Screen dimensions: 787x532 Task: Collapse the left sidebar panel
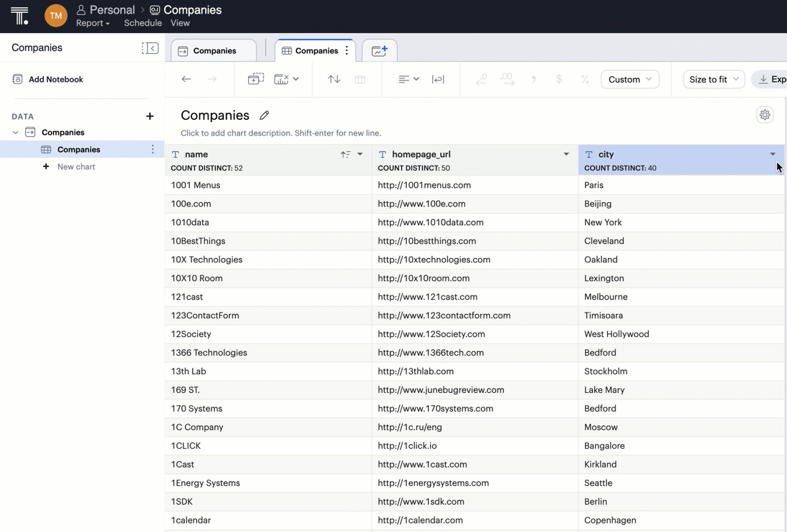(x=150, y=48)
